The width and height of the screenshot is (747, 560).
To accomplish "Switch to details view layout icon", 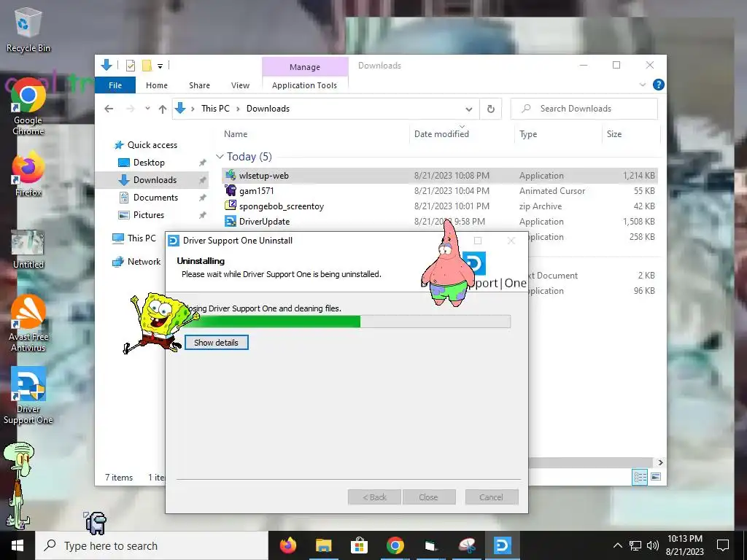I will [x=640, y=477].
